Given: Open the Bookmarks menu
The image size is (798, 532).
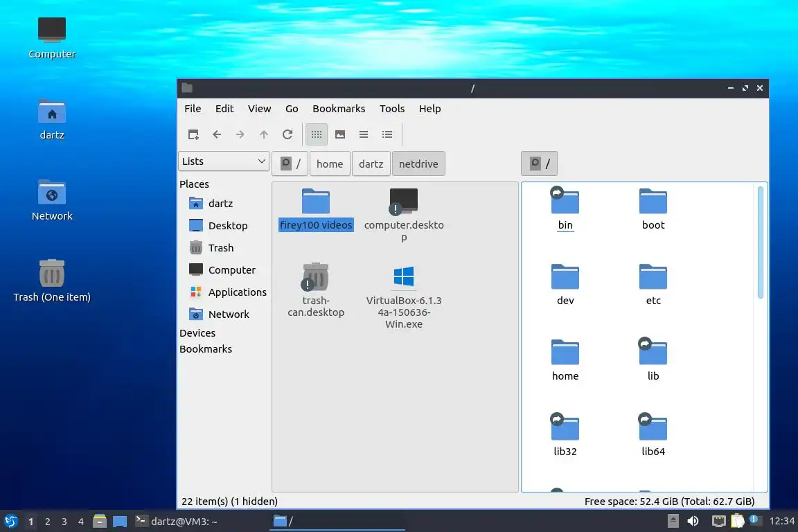Looking at the screenshot, I should click(339, 109).
